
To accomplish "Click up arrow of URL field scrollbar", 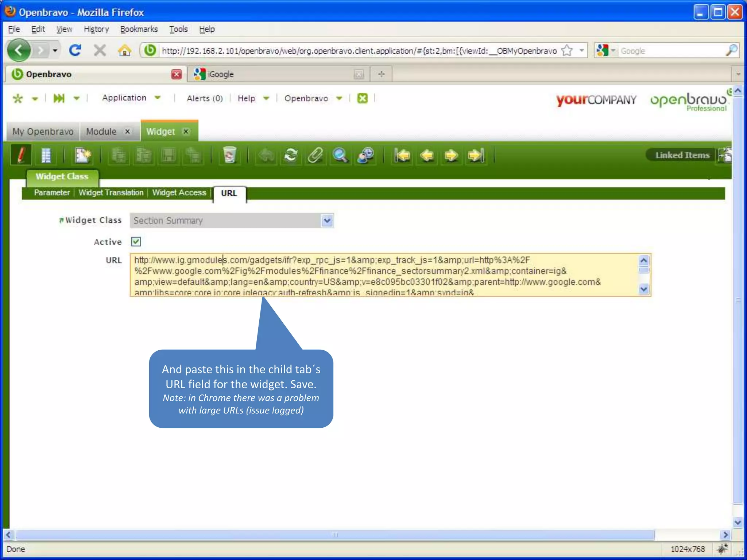I will (x=644, y=260).
